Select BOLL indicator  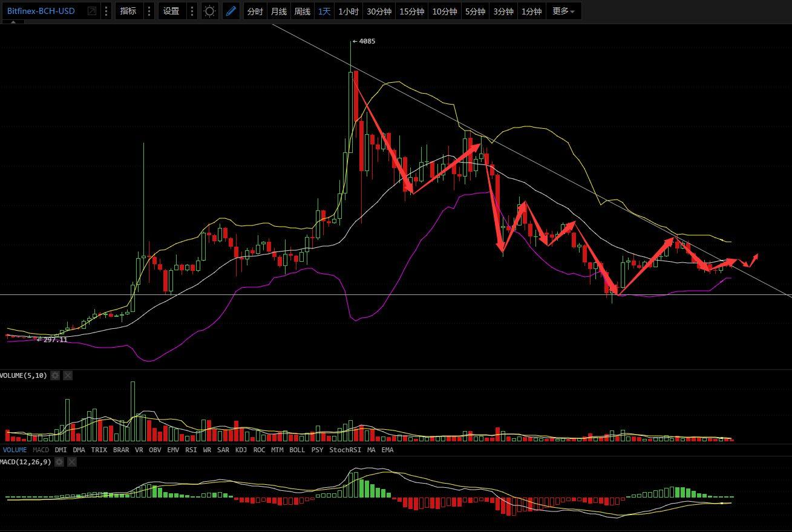(297, 450)
